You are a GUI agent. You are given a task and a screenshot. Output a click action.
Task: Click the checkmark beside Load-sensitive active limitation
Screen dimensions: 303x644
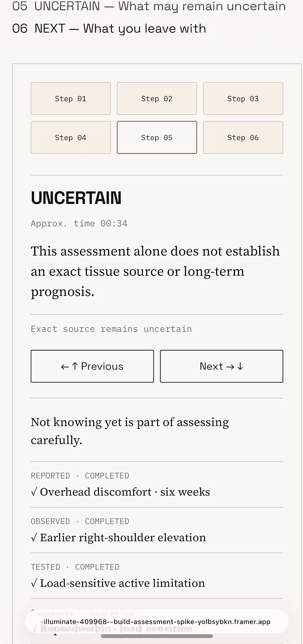[34, 583]
